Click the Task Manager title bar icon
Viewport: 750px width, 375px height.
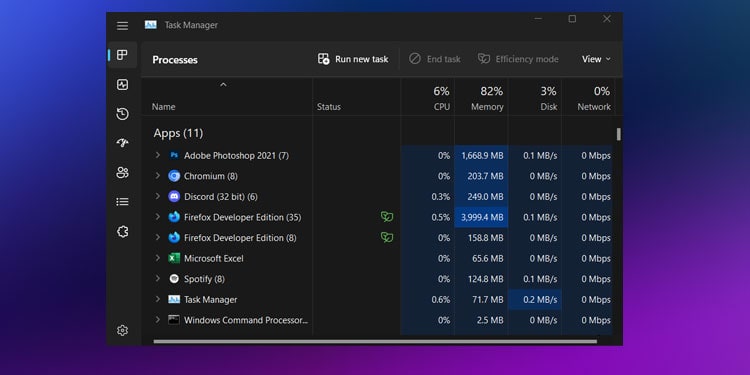pos(151,25)
